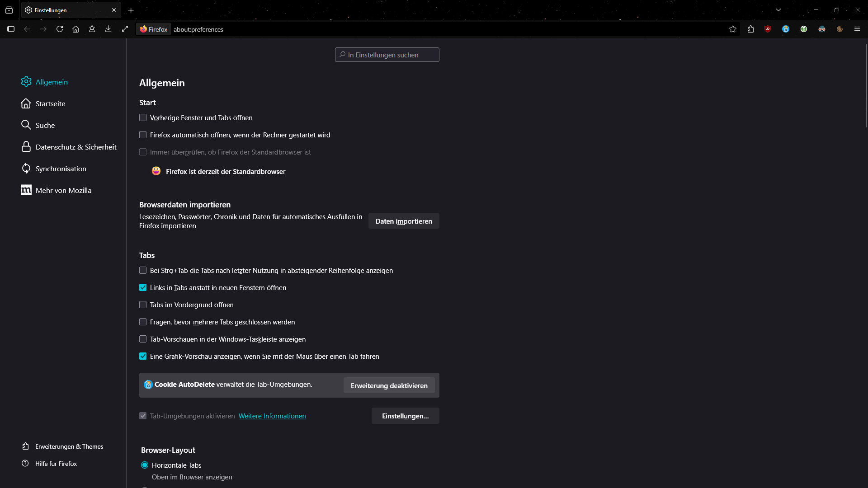
Task: Click the Home toolbar icon
Action: pyautogui.click(x=76, y=29)
